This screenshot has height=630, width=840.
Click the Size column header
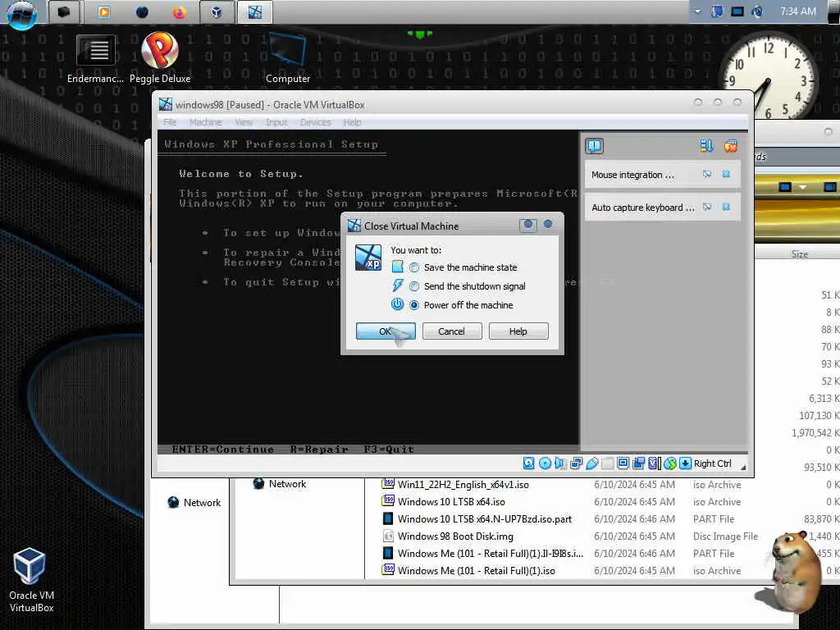[799, 254]
